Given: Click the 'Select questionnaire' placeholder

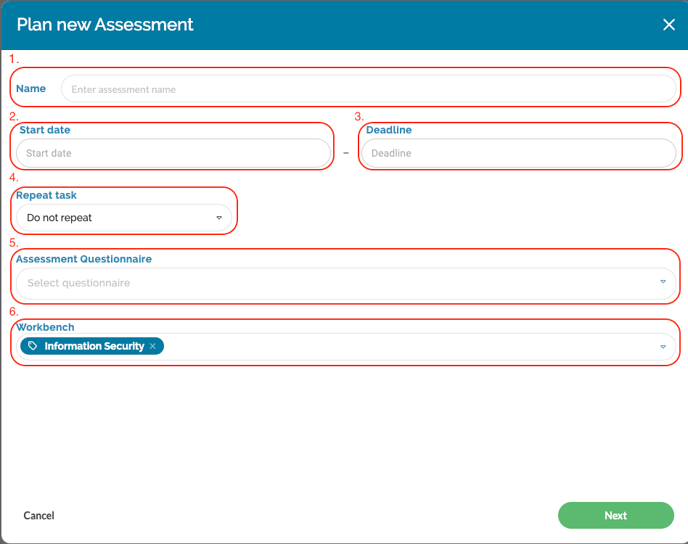Looking at the screenshot, I should click(79, 283).
